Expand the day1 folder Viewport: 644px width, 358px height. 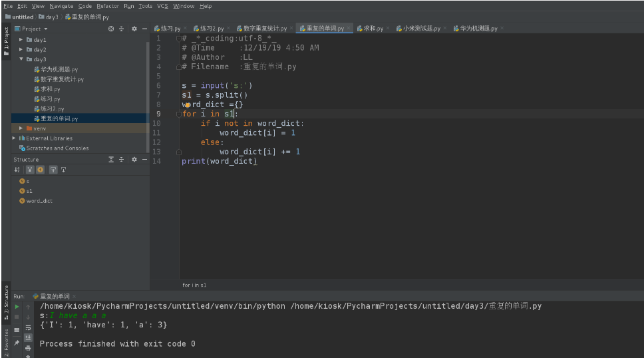click(21, 39)
